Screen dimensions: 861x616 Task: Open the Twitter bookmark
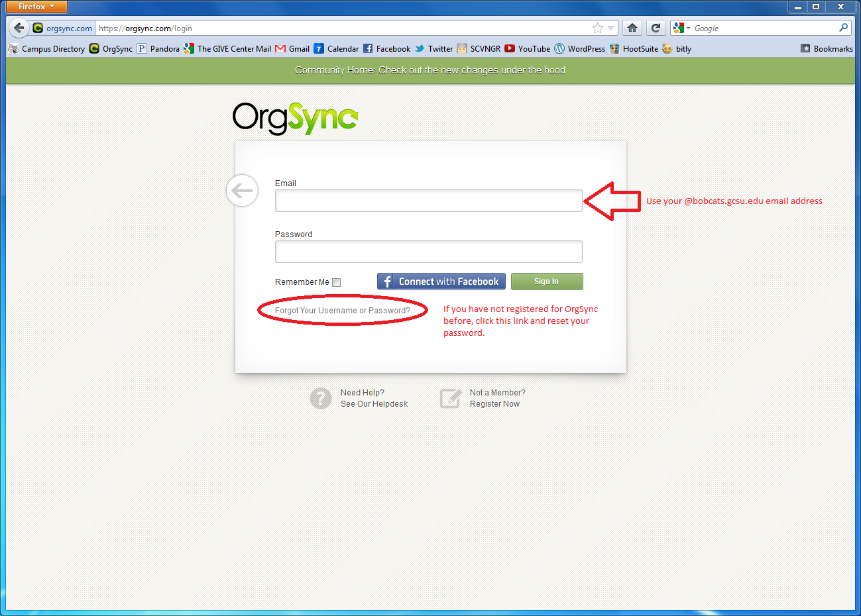tap(433, 48)
